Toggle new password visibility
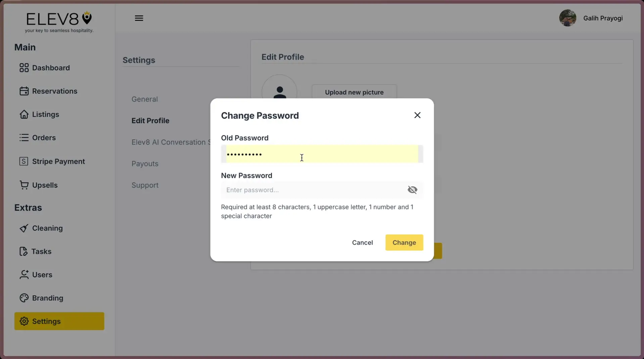The image size is (644, 359). (412, 190)
